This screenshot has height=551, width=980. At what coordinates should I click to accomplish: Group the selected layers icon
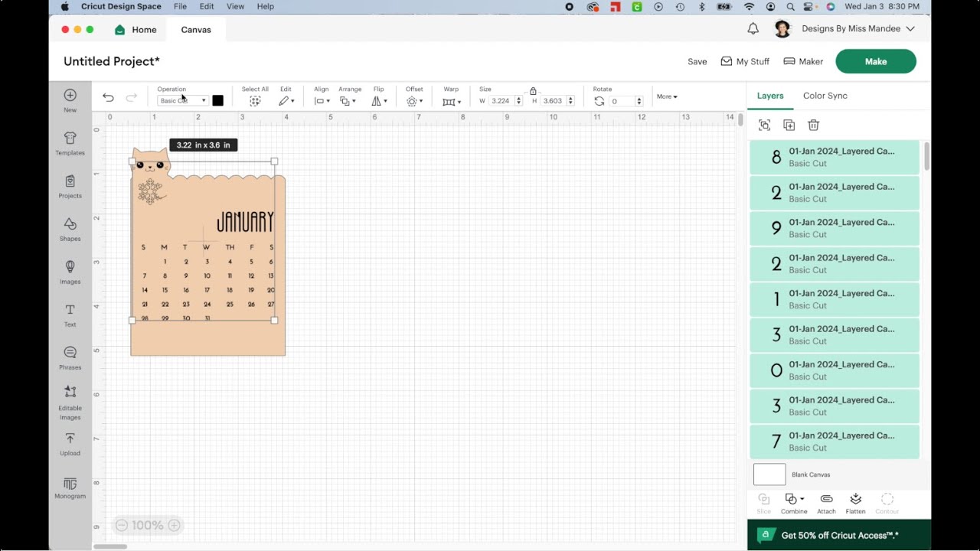pos(764,125)
